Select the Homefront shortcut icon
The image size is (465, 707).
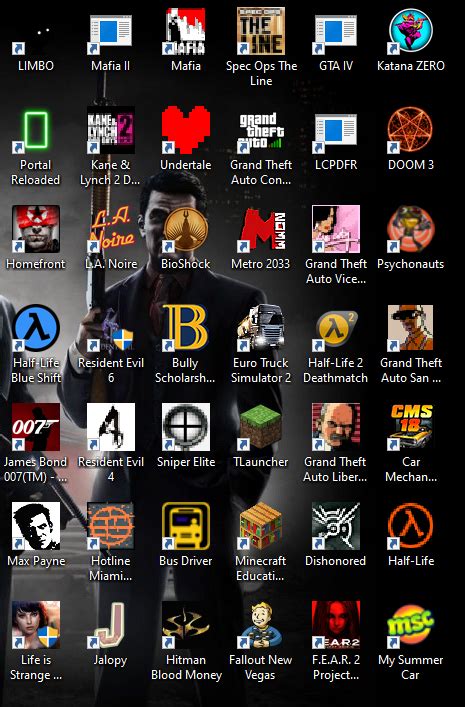coord(36,229)
